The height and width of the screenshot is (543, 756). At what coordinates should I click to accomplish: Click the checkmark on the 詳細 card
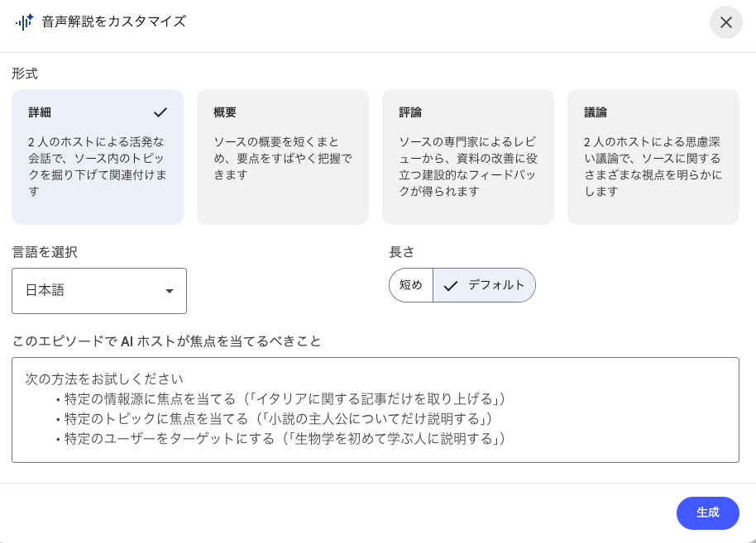(160, 112)
